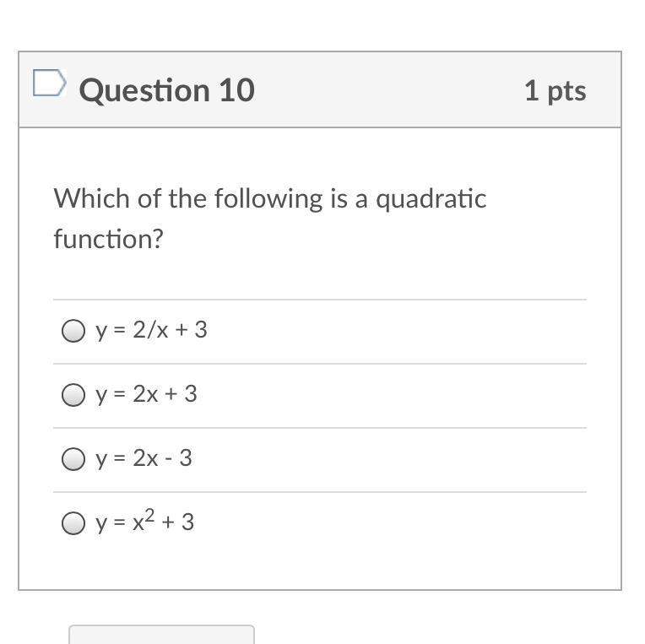Screen dimensions: 645x644
Task: Click the '+ 3' in the x² answer
Action: (x=179, y=522)
